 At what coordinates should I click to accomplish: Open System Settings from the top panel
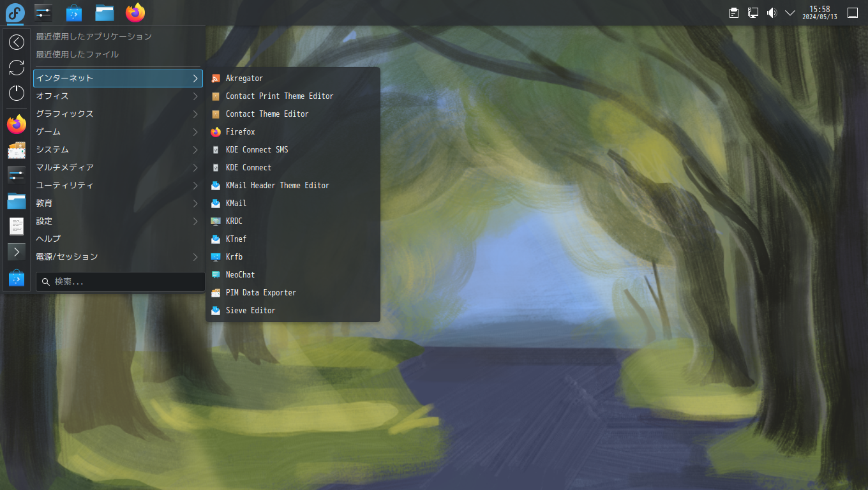pyautogui.click(x=43, y=12)
